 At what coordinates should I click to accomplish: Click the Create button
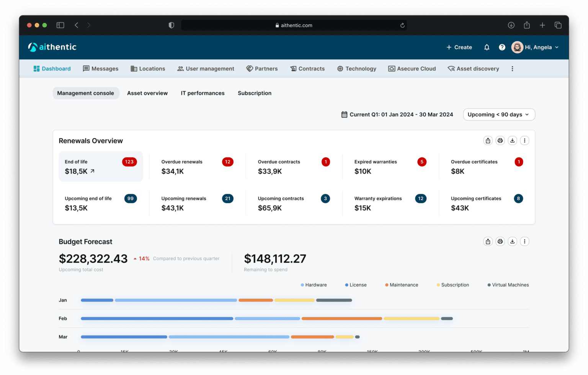459,47
